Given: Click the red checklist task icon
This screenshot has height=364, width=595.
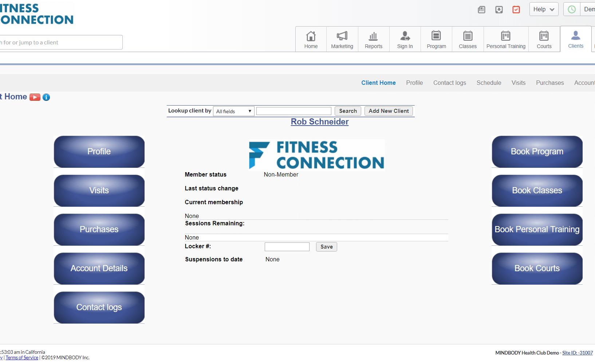Looking at the screenshot, I should tap(516, 9).
